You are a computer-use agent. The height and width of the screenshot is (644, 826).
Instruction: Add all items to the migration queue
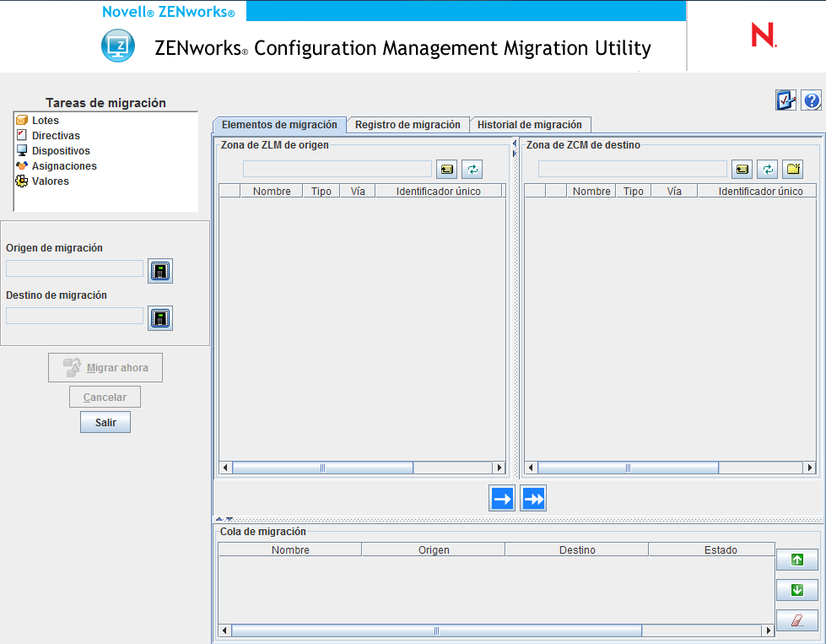click(532, 498)
